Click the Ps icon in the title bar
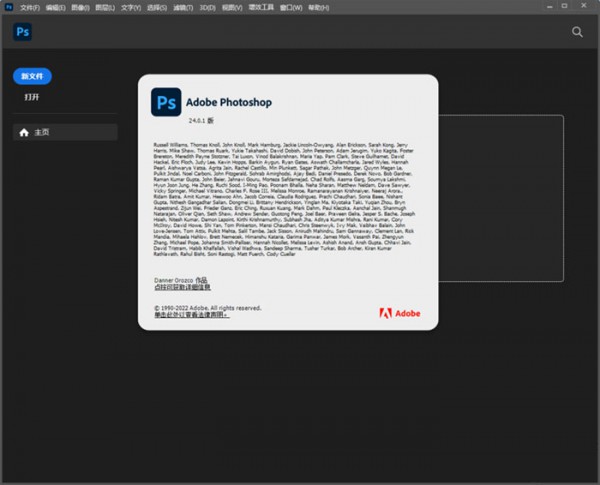This screenshot has height=485, width=600. [x=9, y=7]
